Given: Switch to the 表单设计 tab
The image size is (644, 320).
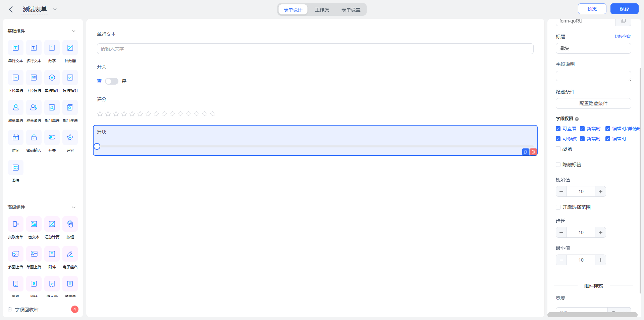Looking at the screenshot, I should pos(293,10).
